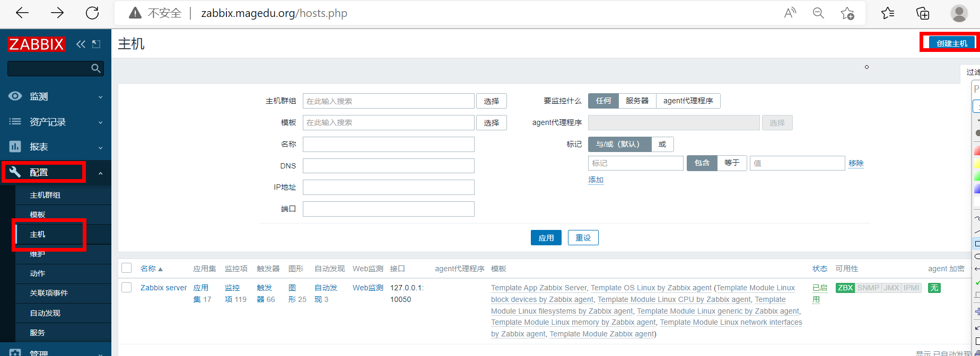The width and height of the screenshot is (980, 356).
Task: Open 动作 in the 配置 submenu
Action: [x=38, y=273]
